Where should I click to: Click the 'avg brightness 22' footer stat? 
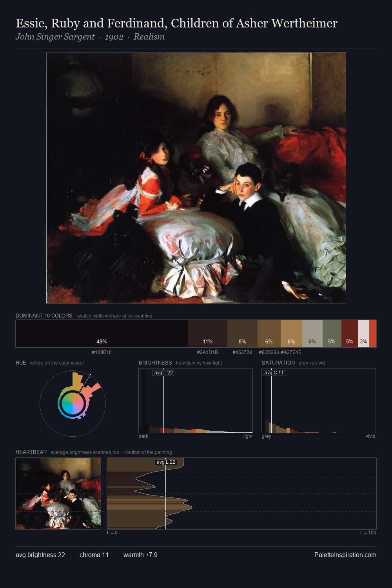(40, 555)
